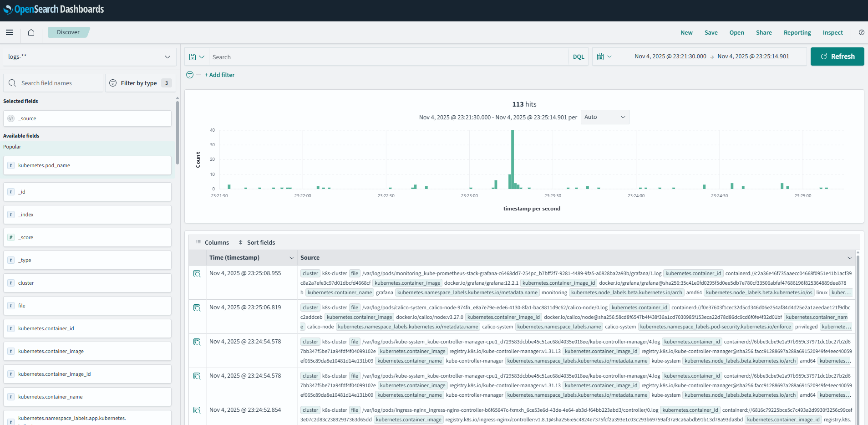Click Save in top menu
868x425 pixels.
tap(711, 33)
